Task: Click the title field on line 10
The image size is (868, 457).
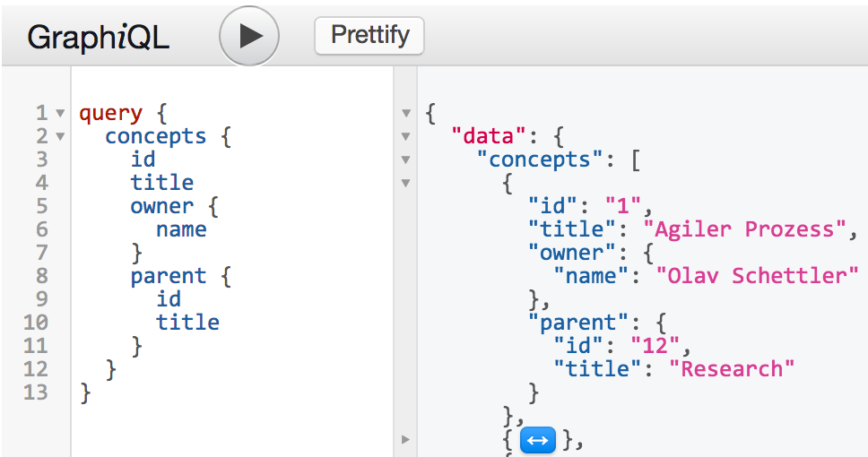Action: coord(187,322)
